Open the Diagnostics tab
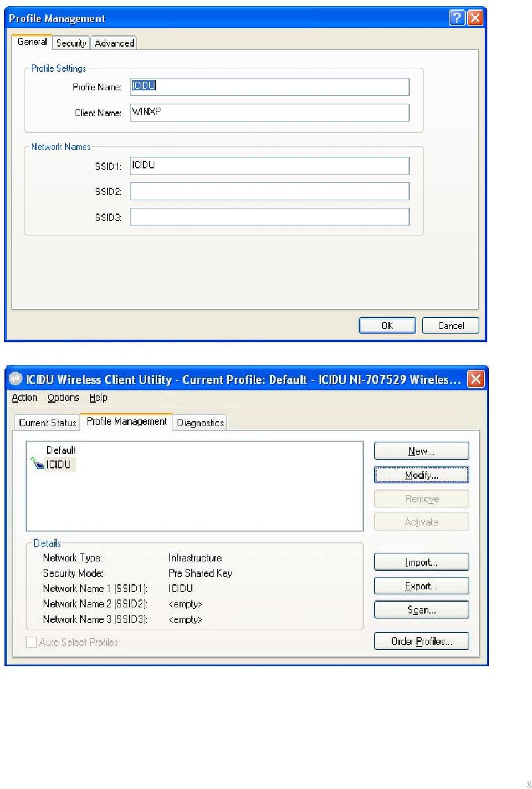Screen dimensions: 532x789 click(x=201, y=423)
